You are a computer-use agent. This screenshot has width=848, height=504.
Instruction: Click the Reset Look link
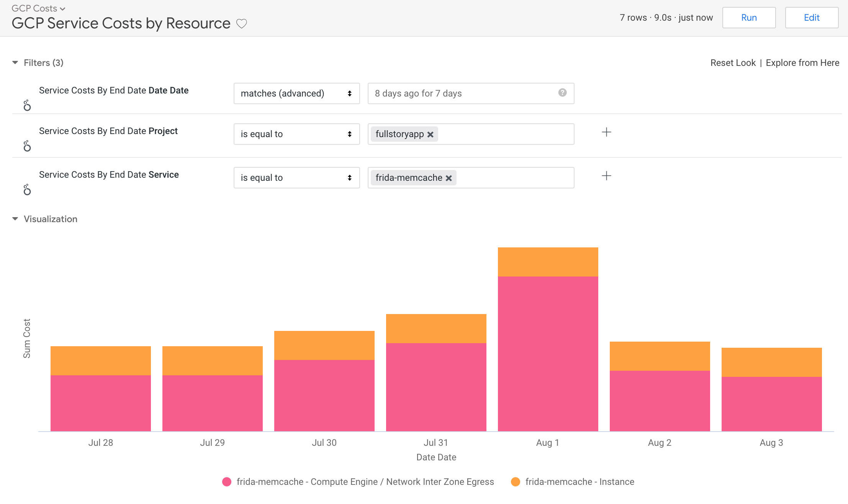point(733,62)
